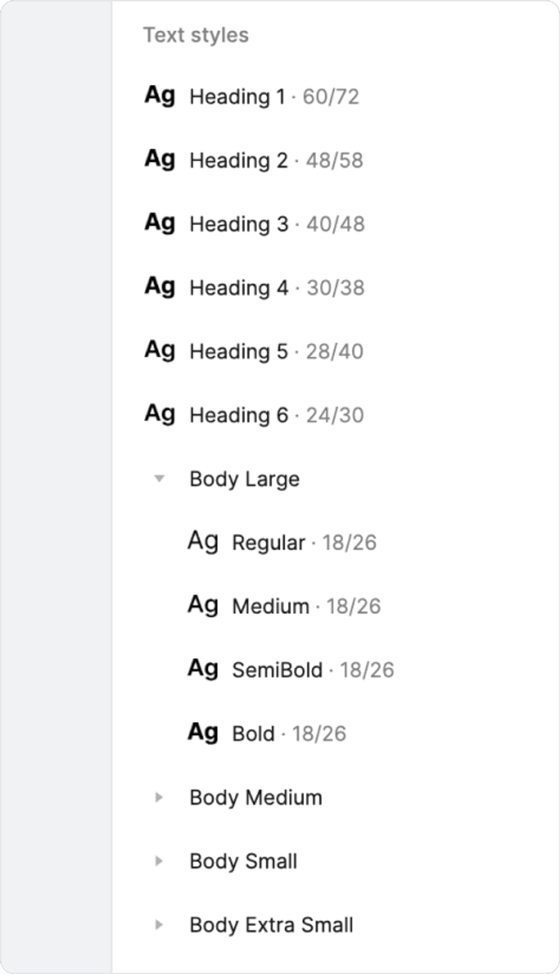Click the Ag preview icon for Heading 1

[160, 96]
